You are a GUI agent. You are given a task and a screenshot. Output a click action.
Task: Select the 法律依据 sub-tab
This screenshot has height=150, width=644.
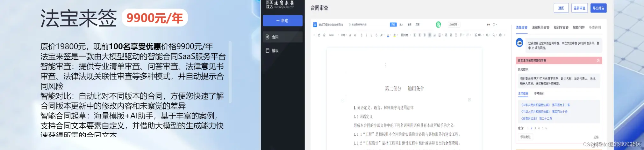click(x=523, y=94)
